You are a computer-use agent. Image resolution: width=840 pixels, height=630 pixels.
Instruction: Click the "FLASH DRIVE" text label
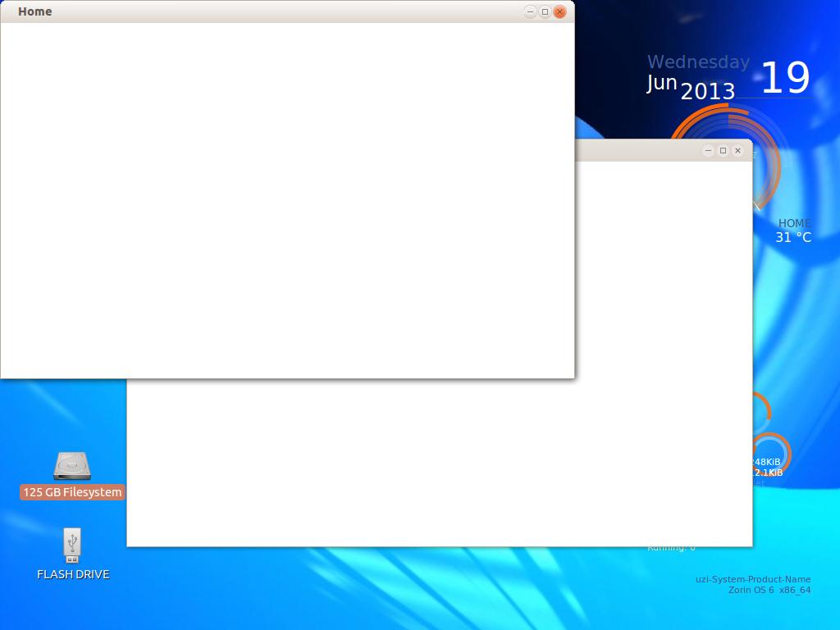[x=73, y=574]
